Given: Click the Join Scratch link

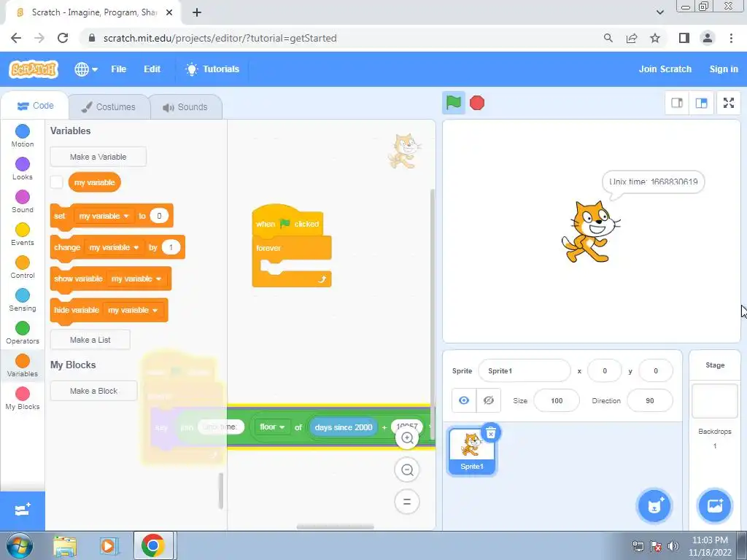Looking at the screenshot, I should [665, 69].
